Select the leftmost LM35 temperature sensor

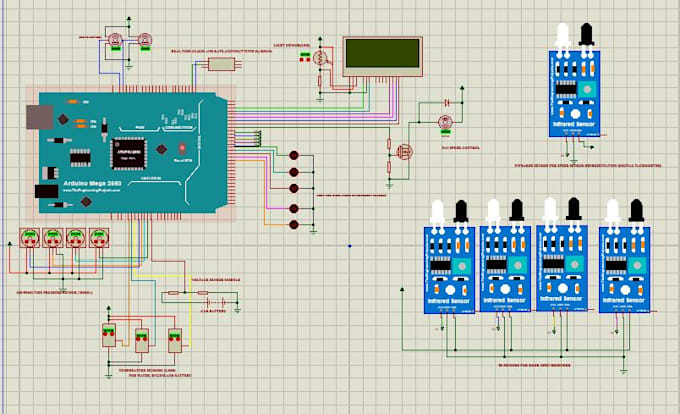[x=109, y=335]
